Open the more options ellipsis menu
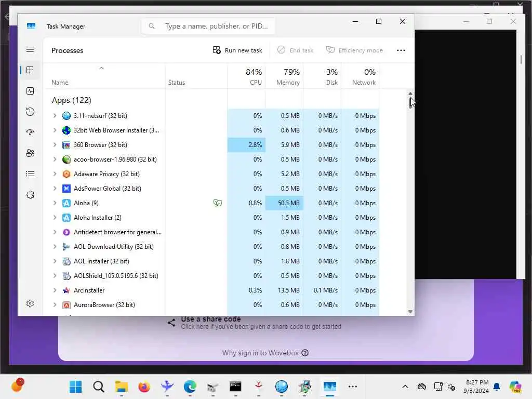This screenshot has width=532, height=399. 401,50
